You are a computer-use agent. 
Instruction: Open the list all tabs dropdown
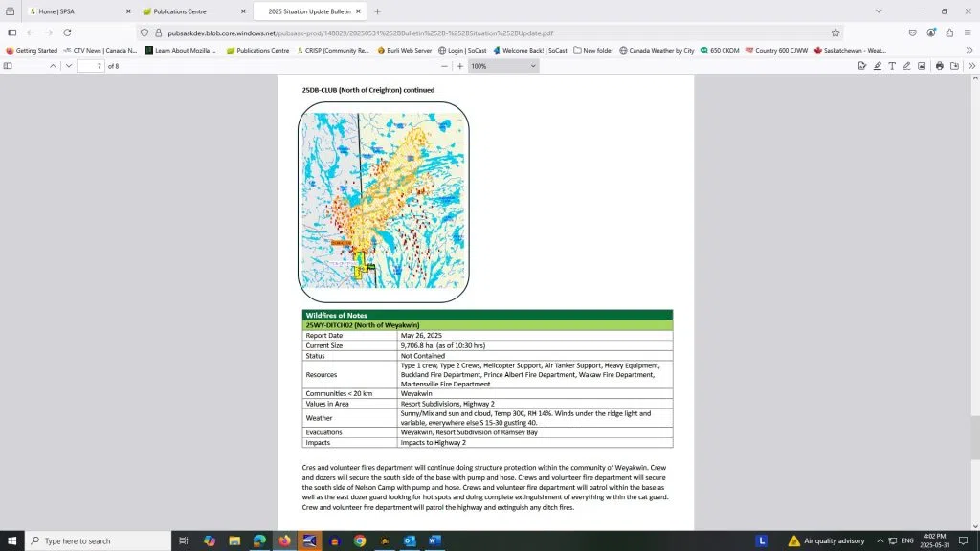click(879, 11)
